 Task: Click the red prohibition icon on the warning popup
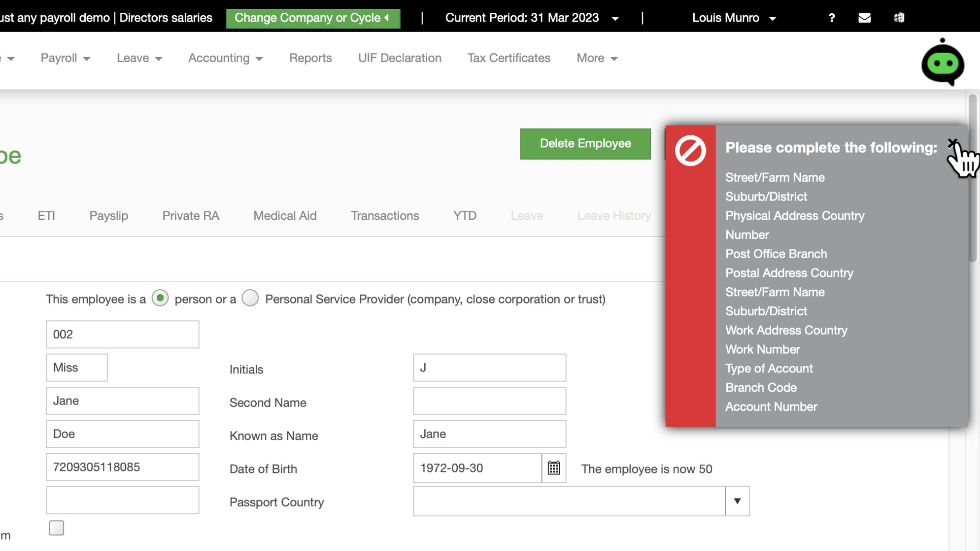pyautogui.click(x=690, y=151)
